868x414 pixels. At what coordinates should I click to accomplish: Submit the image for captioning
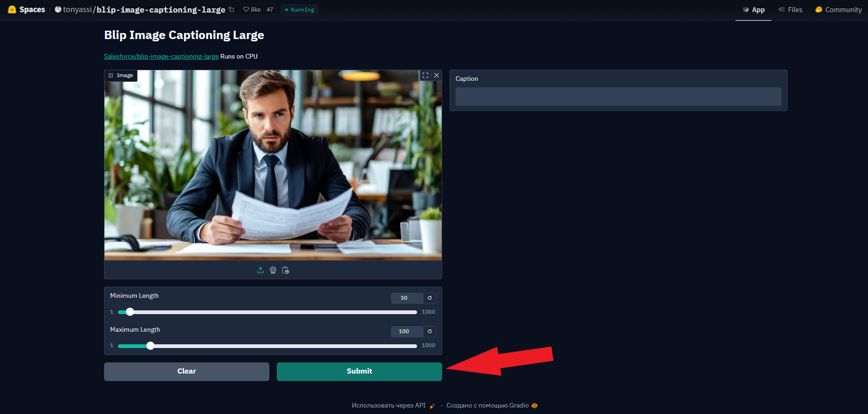(x=359, y=371)
